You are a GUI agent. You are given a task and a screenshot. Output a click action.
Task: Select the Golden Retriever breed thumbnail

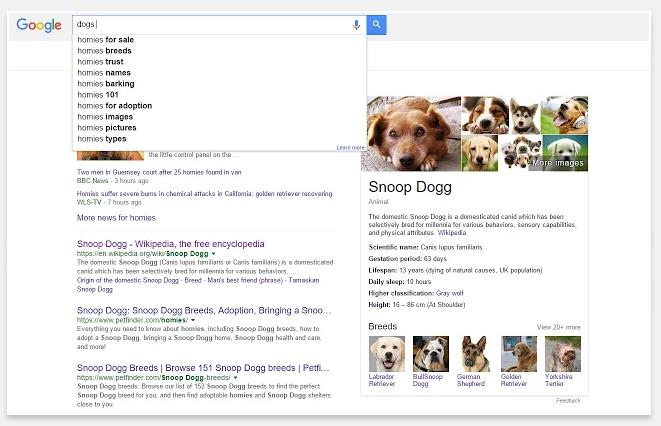pyautogui.click(x=519, y=354)
